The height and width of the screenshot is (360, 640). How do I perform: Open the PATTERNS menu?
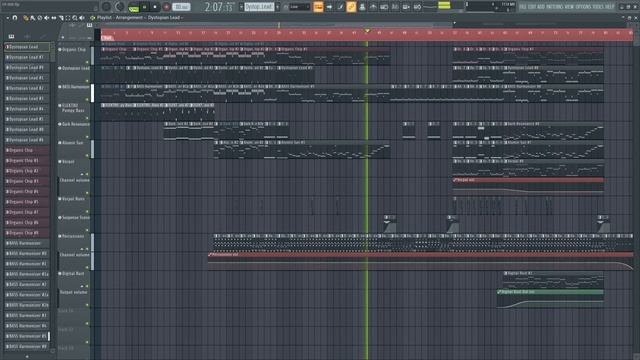pyautogui.click(x=554, y=7)
